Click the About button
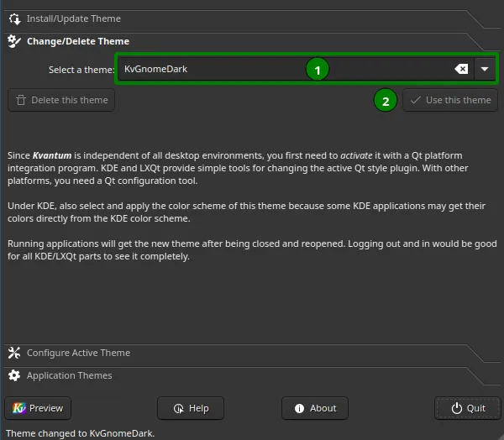 pos(315,408)
